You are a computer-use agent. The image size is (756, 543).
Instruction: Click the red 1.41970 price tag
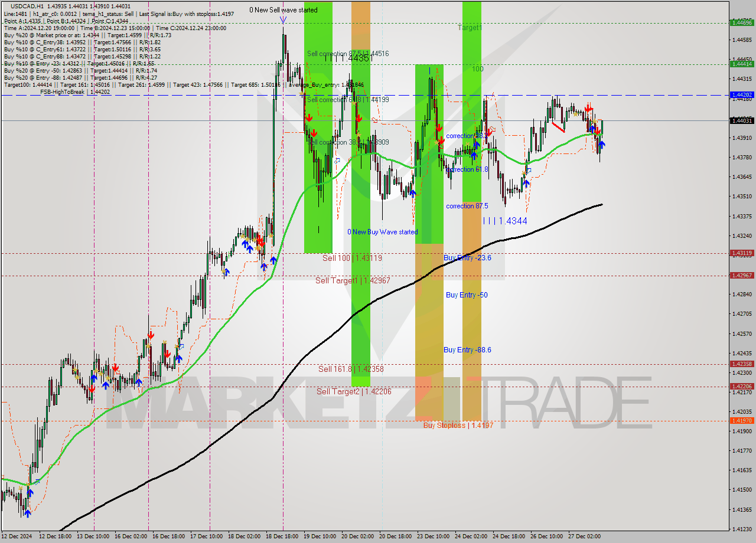click(x=741, y=420)
